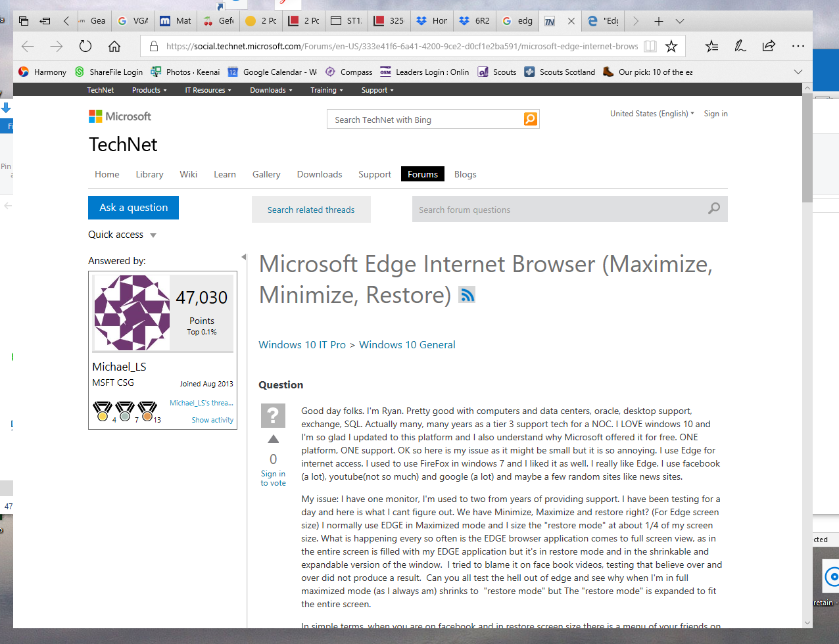Open the Wiki navigation item
The height and width of the screenshot is (644, 839).
(189, 174)
